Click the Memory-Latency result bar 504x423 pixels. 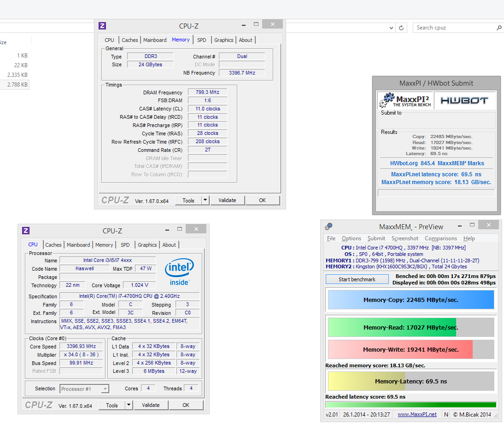point(411,381)
